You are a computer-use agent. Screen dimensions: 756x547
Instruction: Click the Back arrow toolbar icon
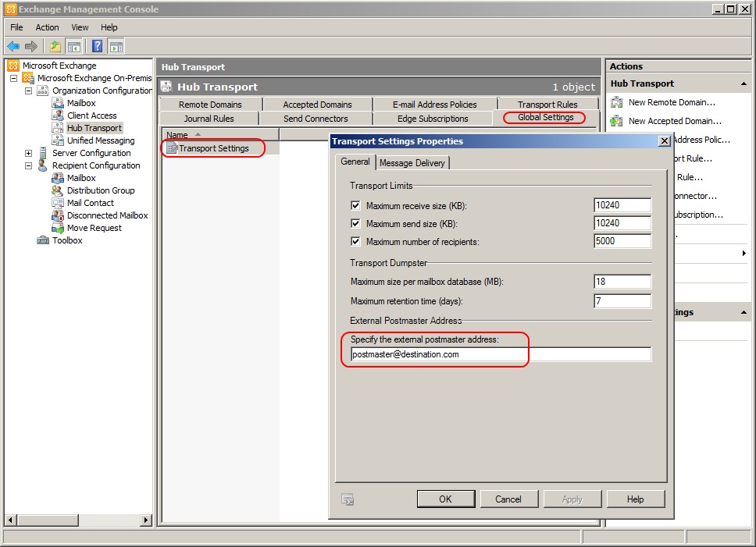coord(13,46)
